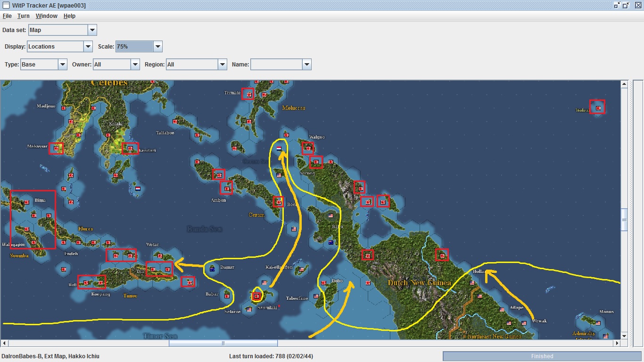
Task: Select the US flag base at Babo
Action: 330,216
